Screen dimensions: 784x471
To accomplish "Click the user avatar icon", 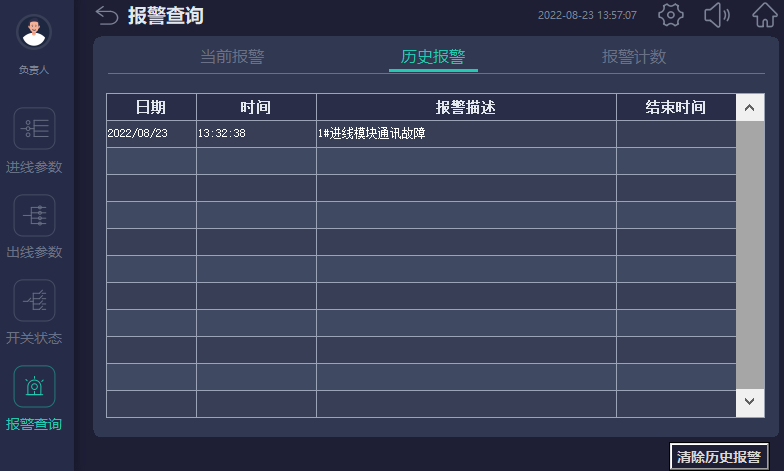I will point(34,32).
